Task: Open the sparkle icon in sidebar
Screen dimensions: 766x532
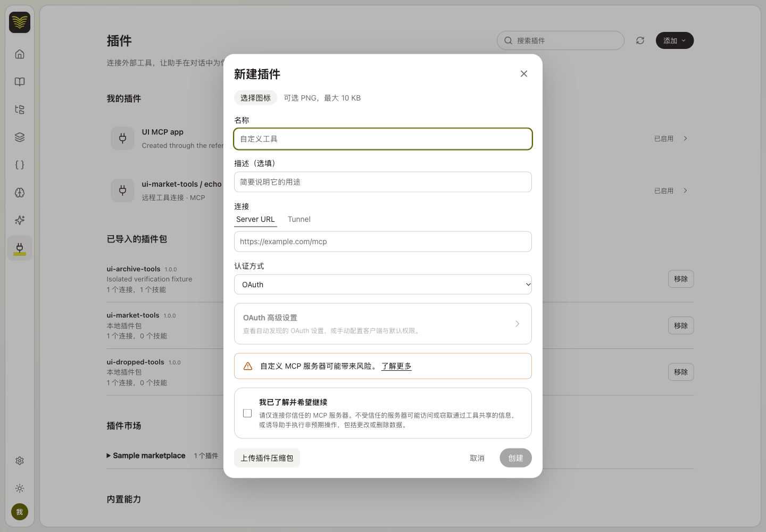Action: pos(20,220)
